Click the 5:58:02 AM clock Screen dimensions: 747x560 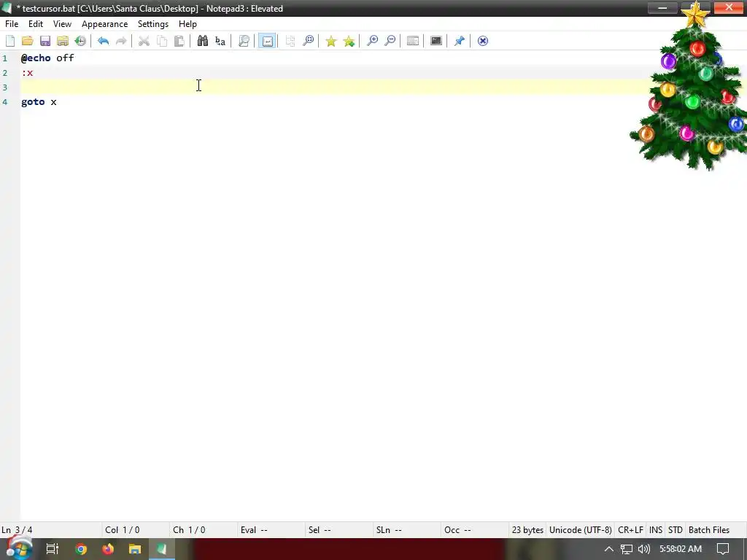681,549
